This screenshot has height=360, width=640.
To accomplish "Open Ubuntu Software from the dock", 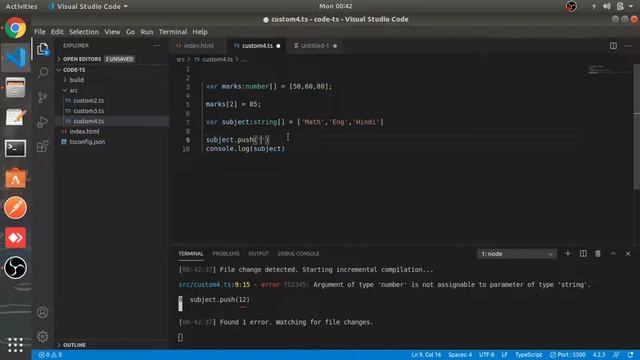I will click(x=16, y=178).
